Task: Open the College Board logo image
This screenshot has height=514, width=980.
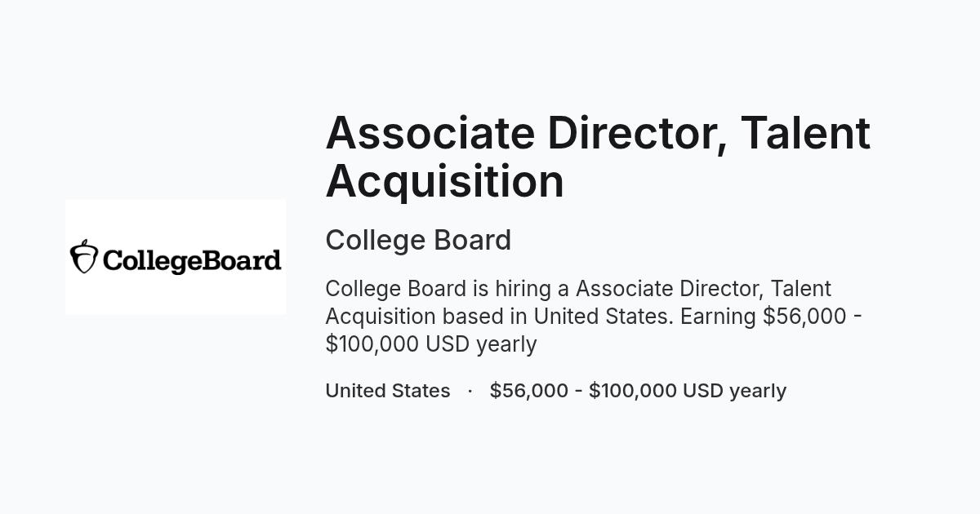Action: [176, 257]
